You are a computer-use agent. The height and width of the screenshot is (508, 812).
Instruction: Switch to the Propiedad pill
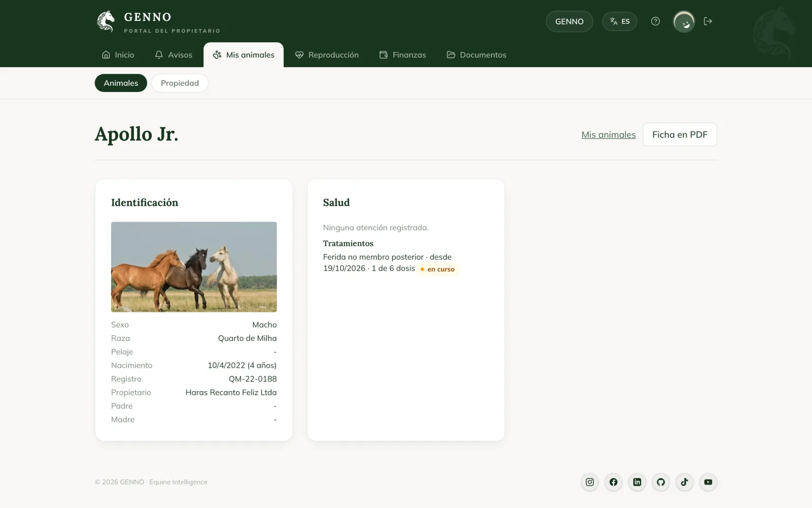(x=180, y=83)
